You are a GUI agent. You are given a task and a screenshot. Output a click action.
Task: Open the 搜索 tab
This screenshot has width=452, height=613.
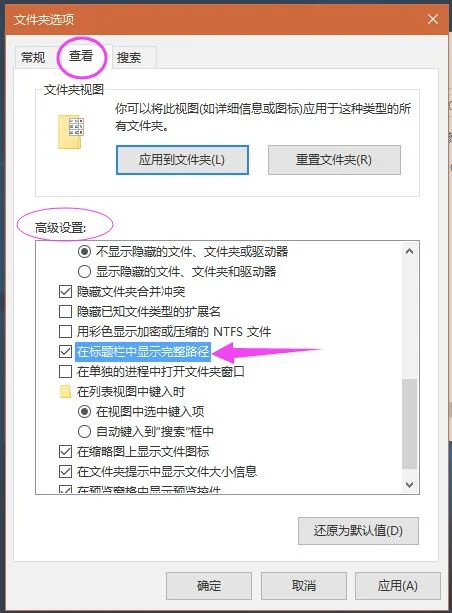tap(129, 58)
